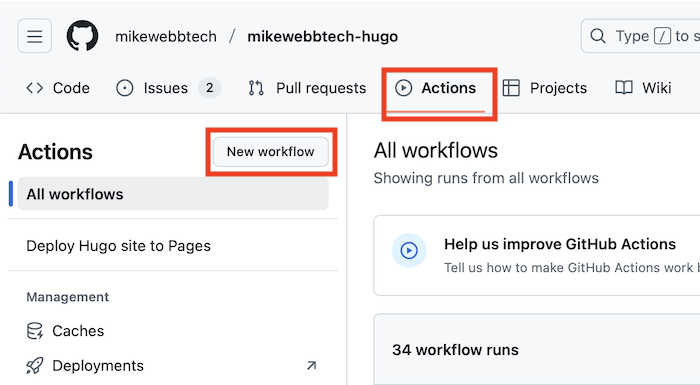Click Tell us how to make GitHub Actions text
Screen dimensions: 700x385
click(572, 268)
